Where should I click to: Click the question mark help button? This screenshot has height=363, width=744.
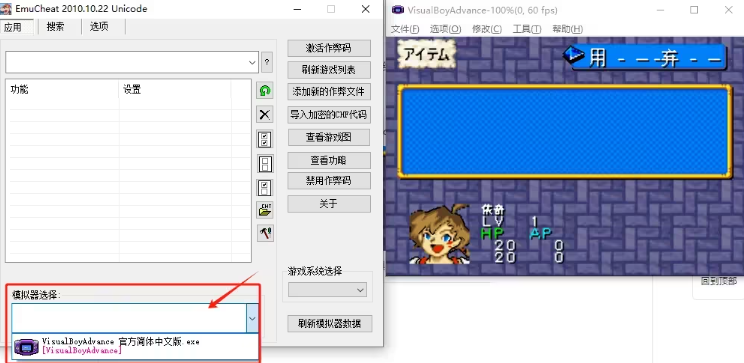[x=267, y=62]
